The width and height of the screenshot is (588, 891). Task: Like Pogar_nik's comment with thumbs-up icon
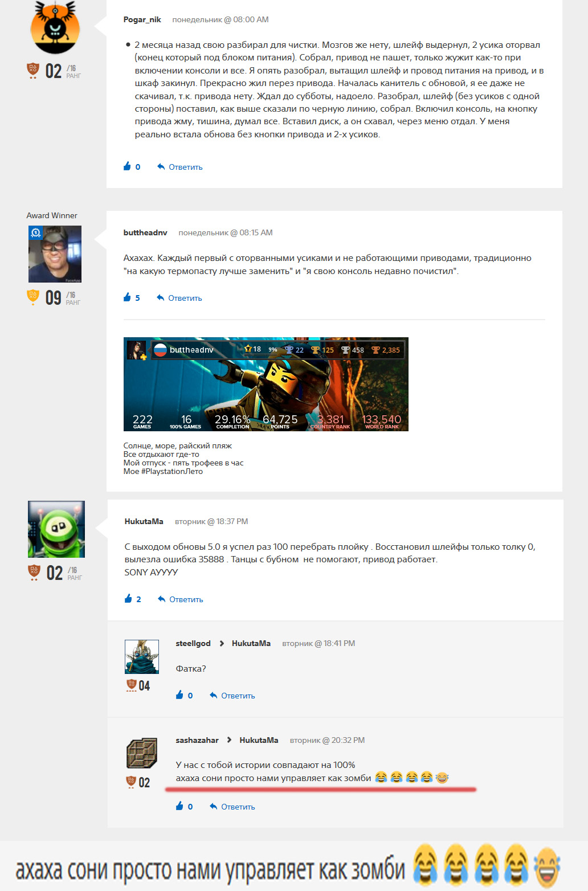127,166
